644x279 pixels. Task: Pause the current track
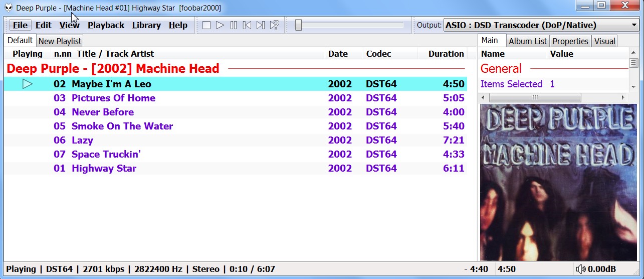(234, 25)
